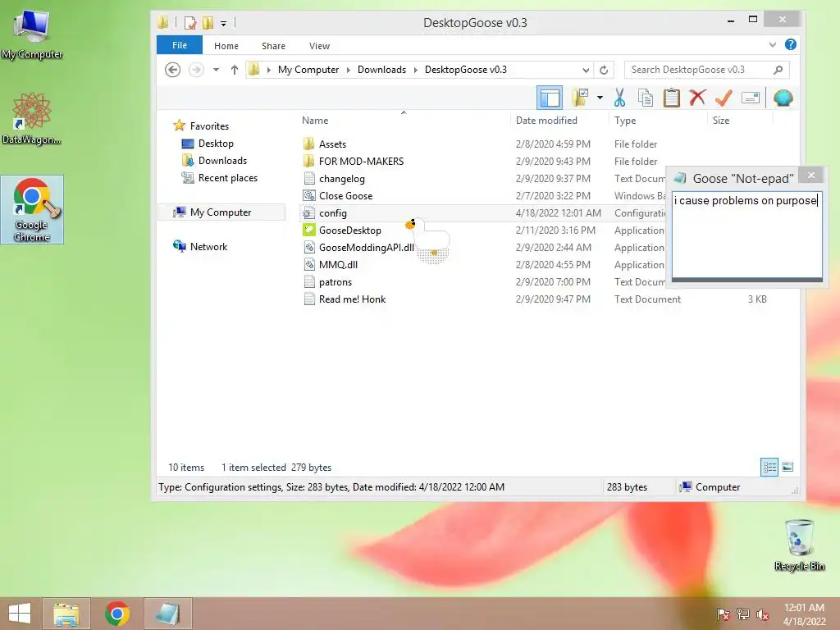Click inside the Goose Not-epad text area
Image resolution: width=840 pixels, height=630 pixels.
pyautogui.click(x=746, y=235)
